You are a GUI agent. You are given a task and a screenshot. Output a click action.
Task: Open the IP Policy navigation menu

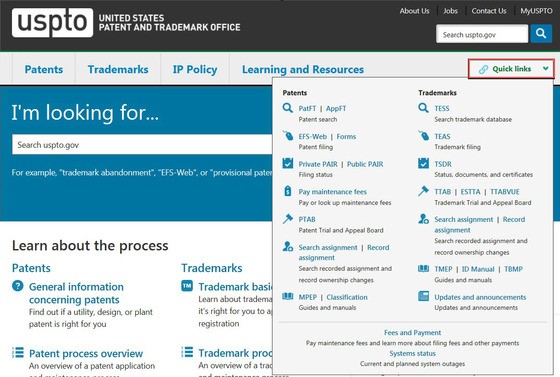[x=195, y=70]
